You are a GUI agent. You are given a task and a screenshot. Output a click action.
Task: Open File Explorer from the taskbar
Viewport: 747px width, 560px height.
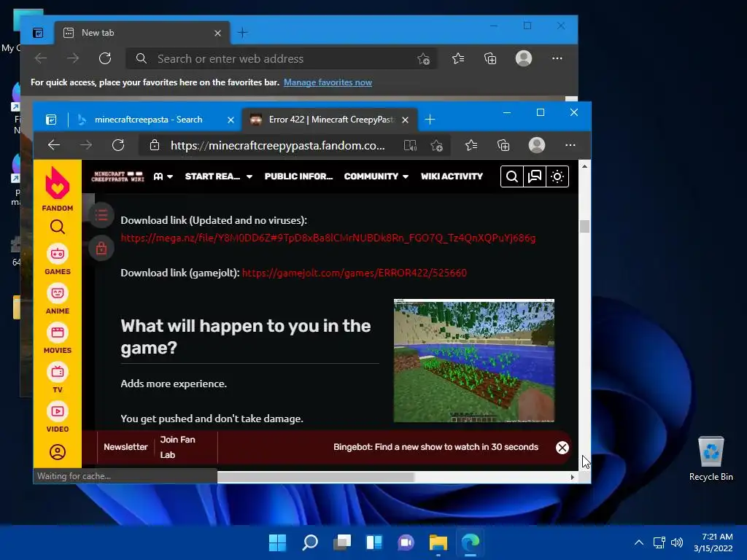438,542
